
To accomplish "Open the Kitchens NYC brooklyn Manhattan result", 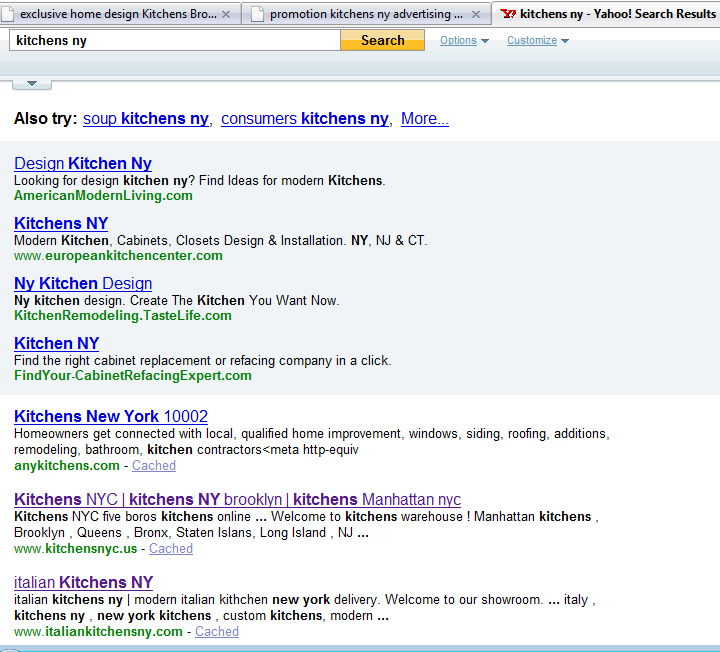I will 237,500.
